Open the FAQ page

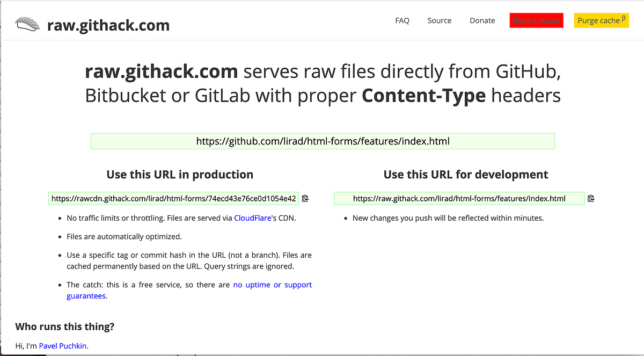402,20
